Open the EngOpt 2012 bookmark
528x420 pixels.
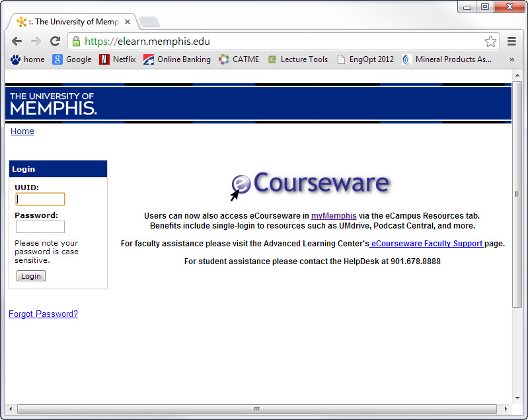pos(365,59)
